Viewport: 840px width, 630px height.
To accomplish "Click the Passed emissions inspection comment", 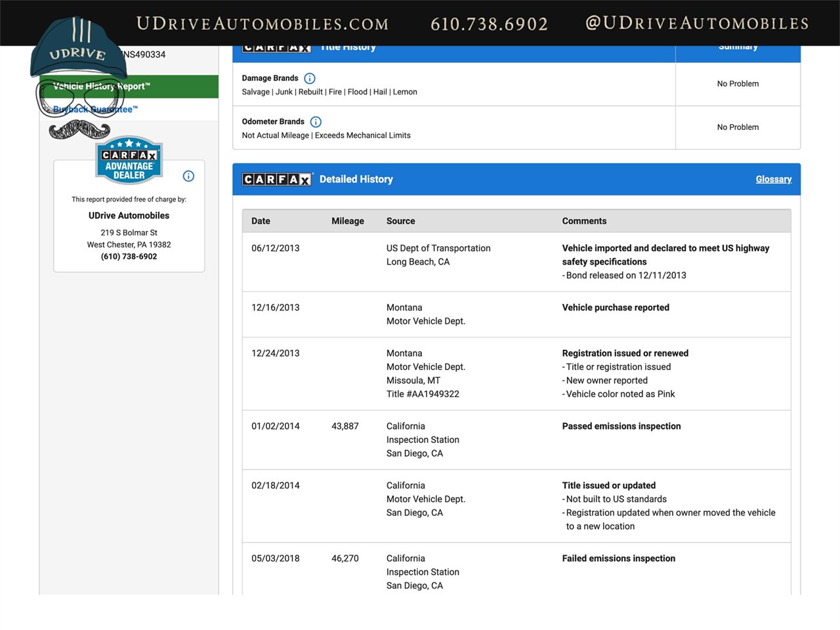I will point(621,426).
